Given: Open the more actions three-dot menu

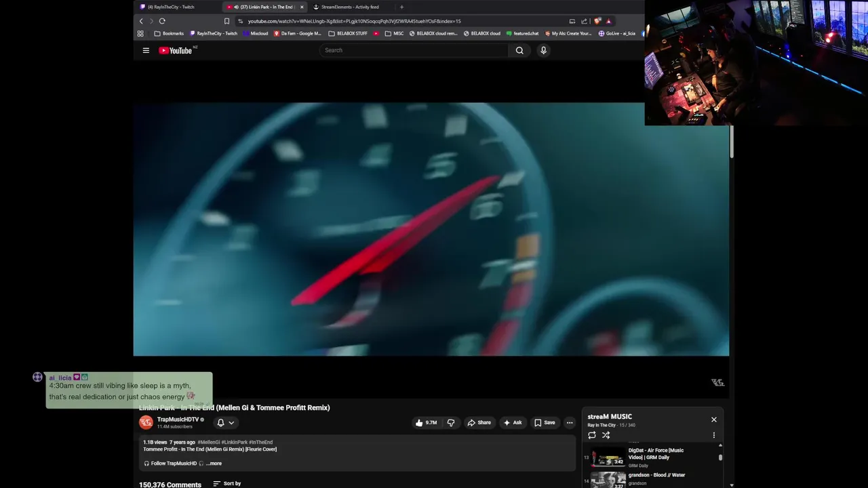Looking at the screenshot, I should tap(570, 422).
